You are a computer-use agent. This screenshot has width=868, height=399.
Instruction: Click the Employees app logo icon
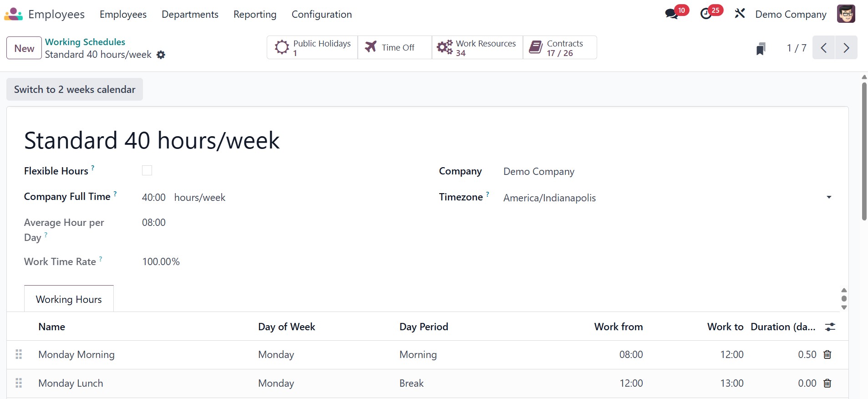[13, 14]
